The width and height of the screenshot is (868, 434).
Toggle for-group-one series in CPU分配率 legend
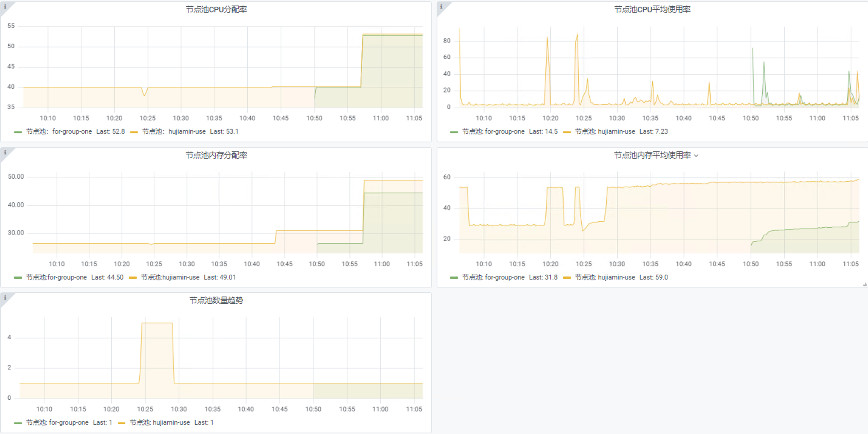click(72, 132)
